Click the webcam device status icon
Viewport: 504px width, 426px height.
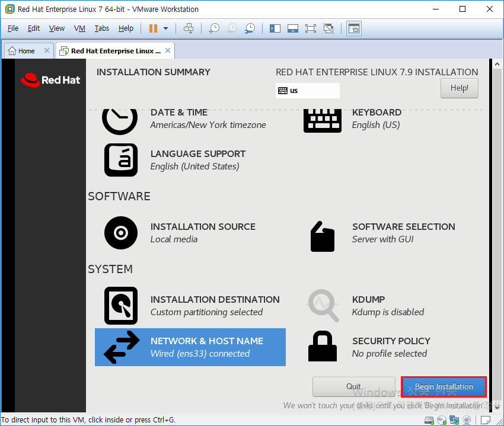(x=467, y=420)
